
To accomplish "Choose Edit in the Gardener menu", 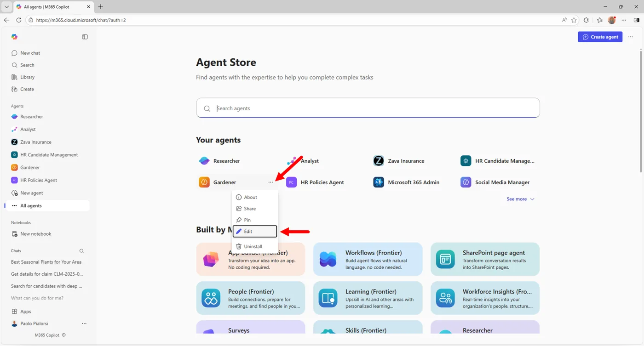I will pos(255,232).
